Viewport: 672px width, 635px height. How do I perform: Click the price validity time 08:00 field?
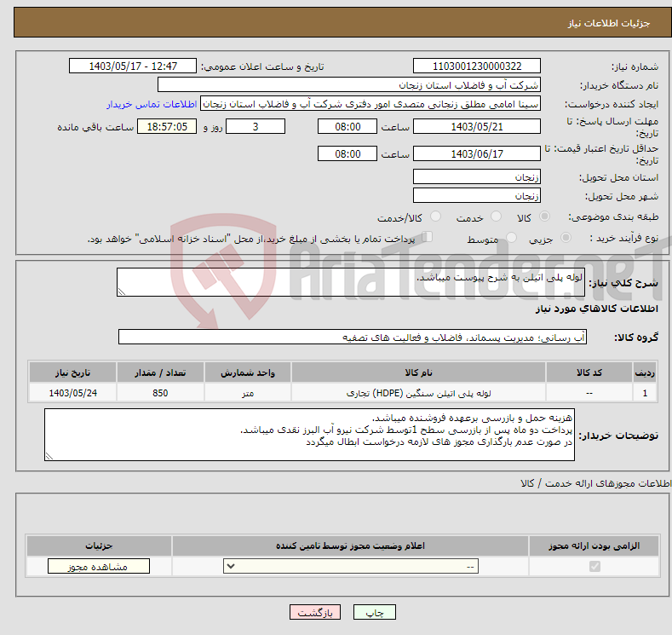pos(347,153)
